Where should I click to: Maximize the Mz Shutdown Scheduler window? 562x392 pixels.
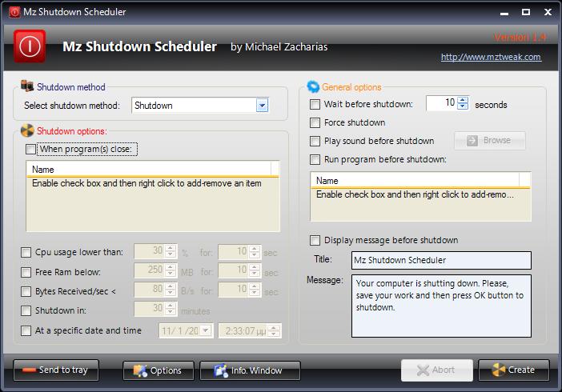coord(526,12)
